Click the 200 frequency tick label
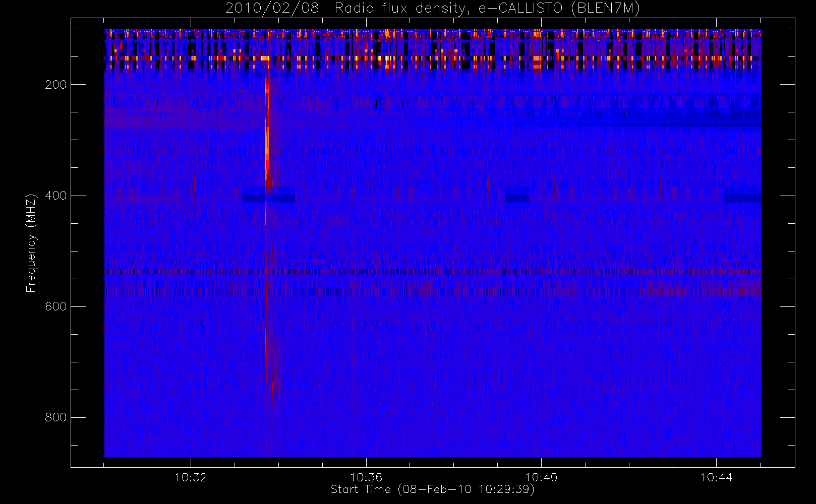The height and width of the screenshot is (504, 816). pyautogui.click(x=55, y=85)
